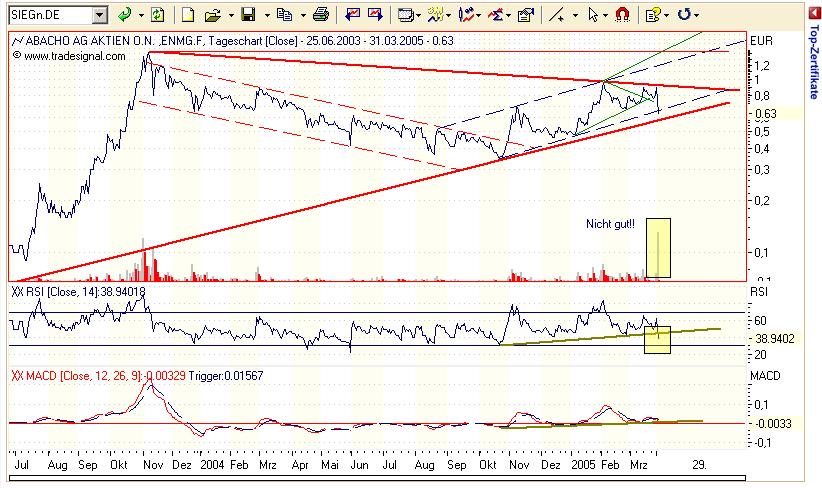Viewport: 822px width, 488px height.
Task: Click the green back arrow icon
Action: pos(125,15)
